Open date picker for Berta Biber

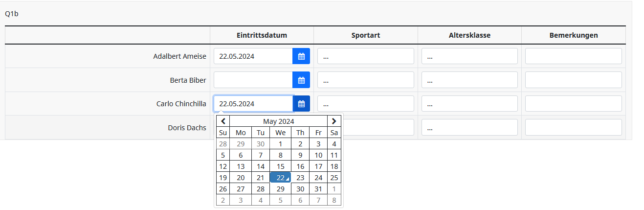coord(301,80)
